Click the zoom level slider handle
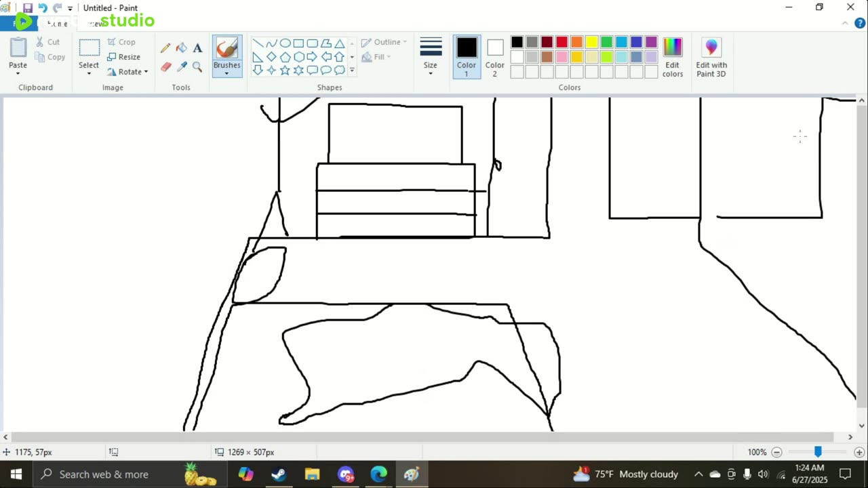 click(x=818, y=452)
